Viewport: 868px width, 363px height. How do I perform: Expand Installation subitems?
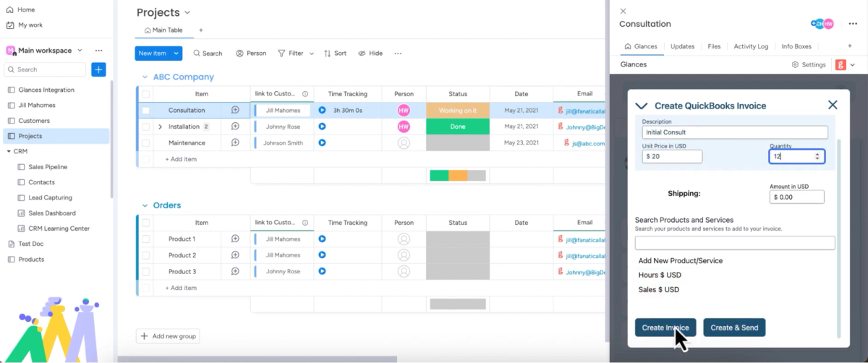(161, 127)
